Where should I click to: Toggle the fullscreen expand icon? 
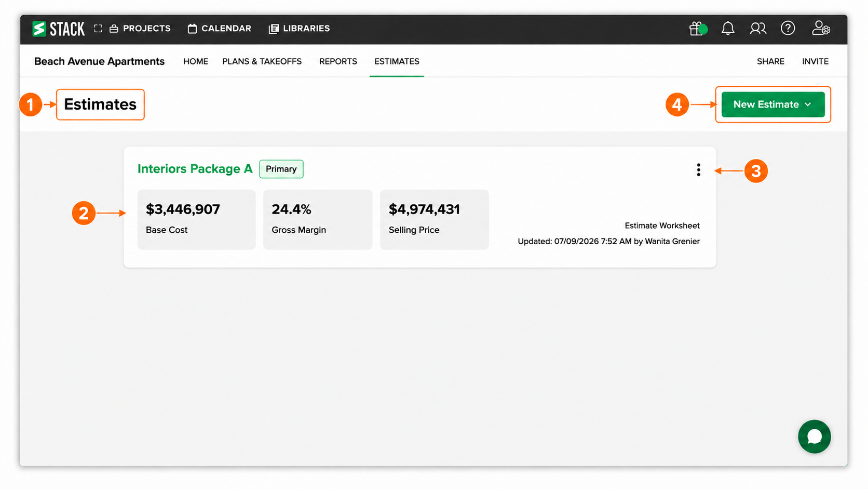[x=98, y=29]
